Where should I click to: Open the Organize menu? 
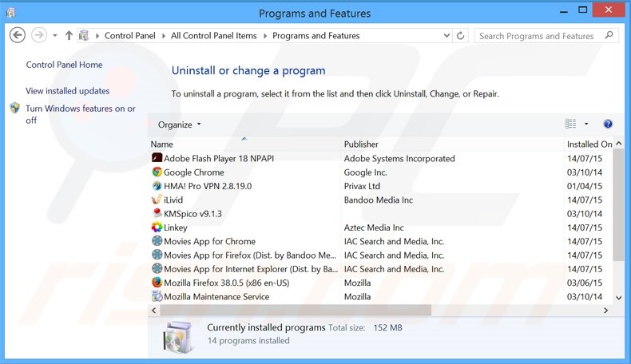pyautogui.click(x=179, y=125)
